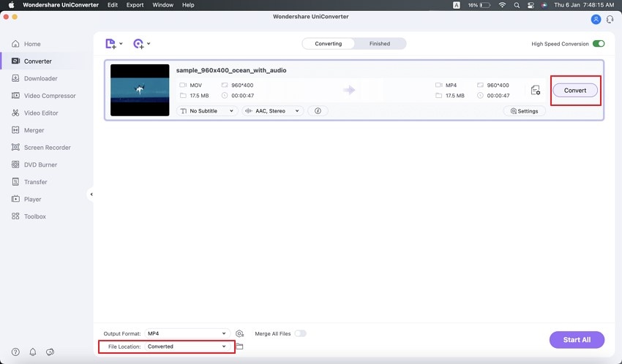
Task: Open the Settings button for the video
Action: pos(525,111)
